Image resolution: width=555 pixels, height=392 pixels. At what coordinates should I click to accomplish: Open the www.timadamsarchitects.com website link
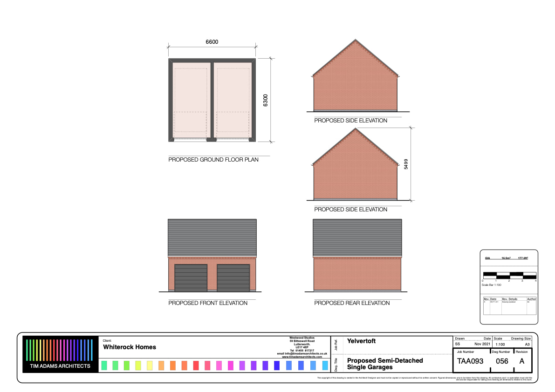click(x=301, y=357)
